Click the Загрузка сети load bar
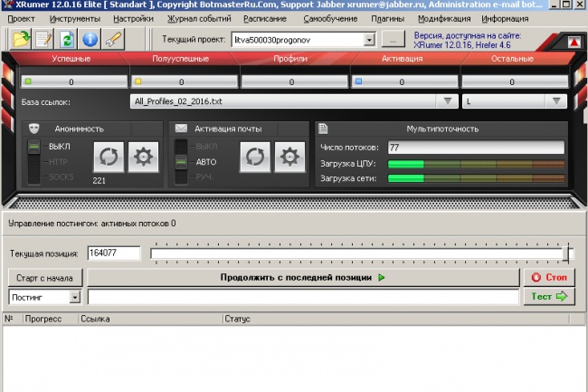 click(476, 178)
